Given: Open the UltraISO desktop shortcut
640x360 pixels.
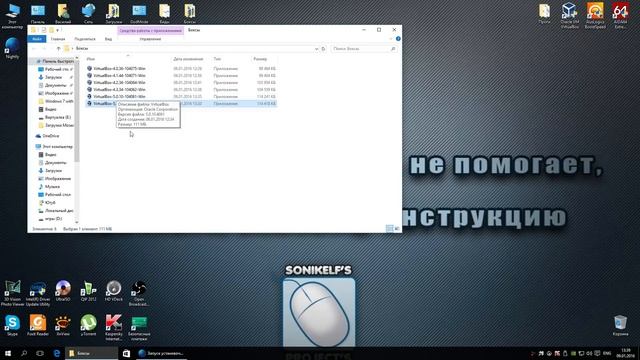Looking at the screenshot, I should pyautogui.click(x=63, y=290).
